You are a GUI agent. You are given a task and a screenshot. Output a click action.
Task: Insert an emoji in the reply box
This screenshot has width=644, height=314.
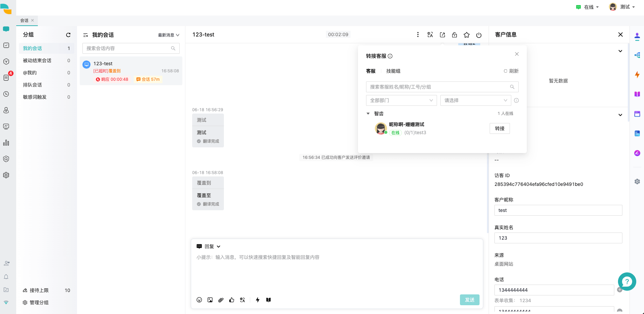pos(199,300)
